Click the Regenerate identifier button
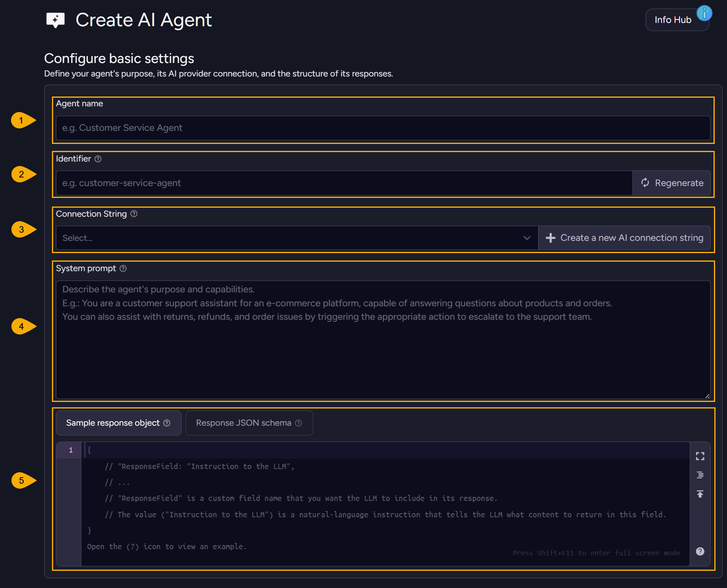727x588 pixels. 671,183
